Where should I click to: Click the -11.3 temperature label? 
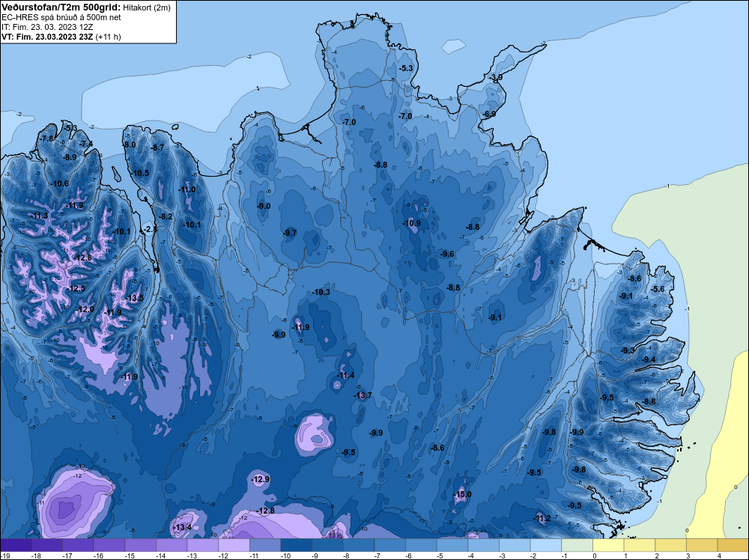(40, 216)
